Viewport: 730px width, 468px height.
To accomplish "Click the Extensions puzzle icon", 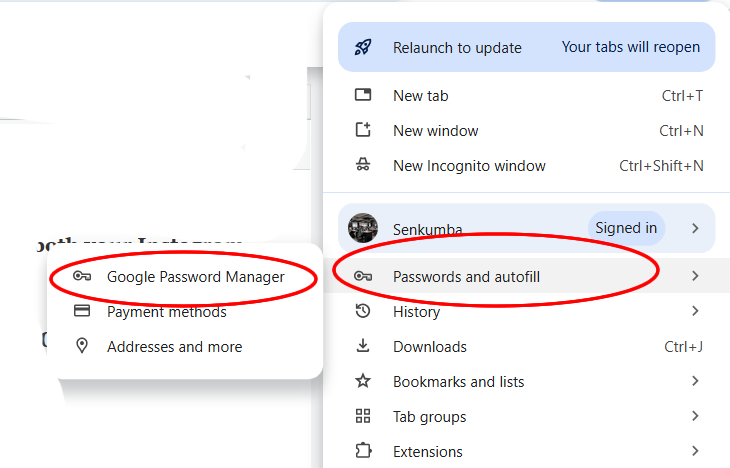I will (364, 452).
